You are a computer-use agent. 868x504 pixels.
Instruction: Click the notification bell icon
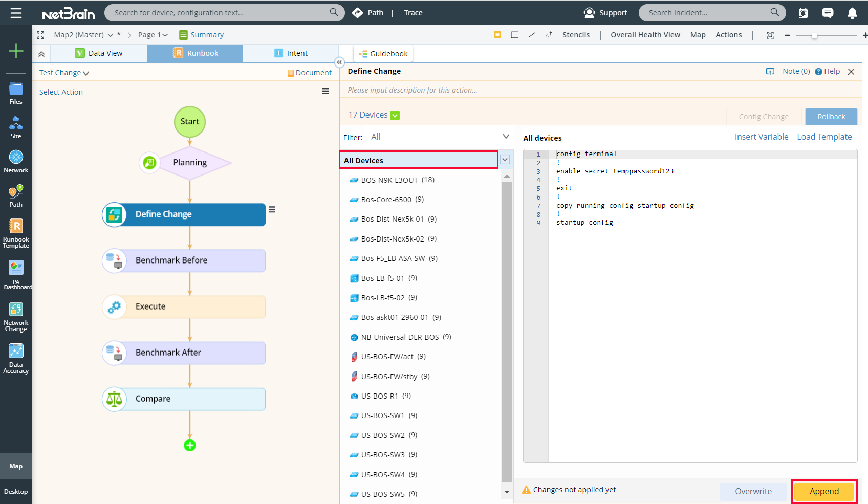[x=852, y=13]
